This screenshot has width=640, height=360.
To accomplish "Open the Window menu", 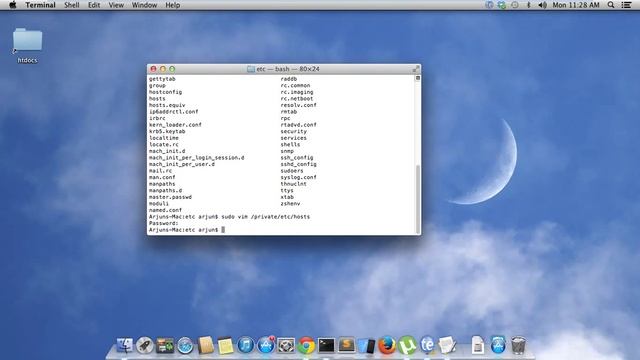I will [x=144, y=5].
